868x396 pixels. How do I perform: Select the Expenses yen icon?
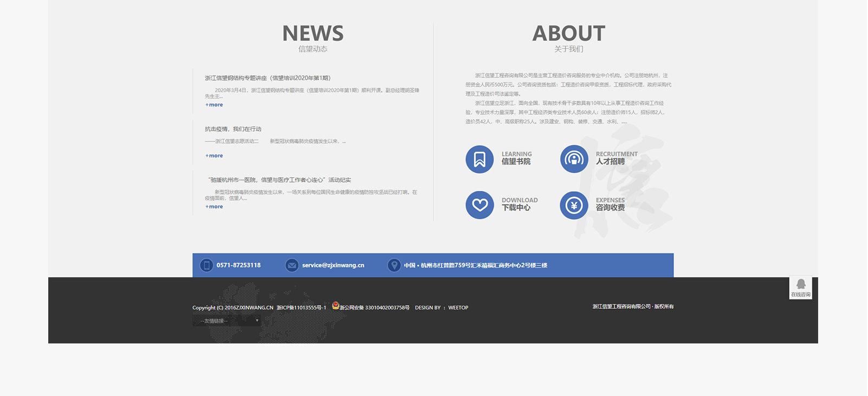pos(574,205)
